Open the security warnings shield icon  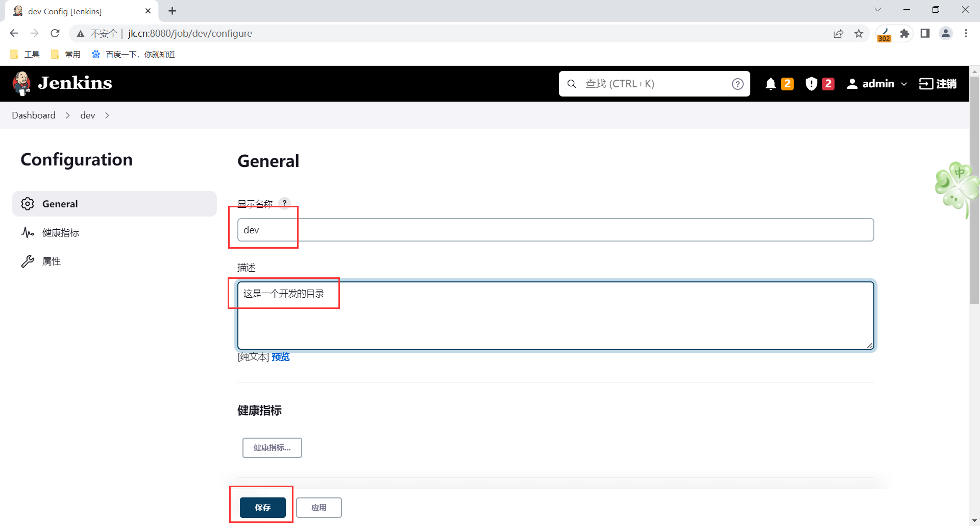click(x=811, y=84)
